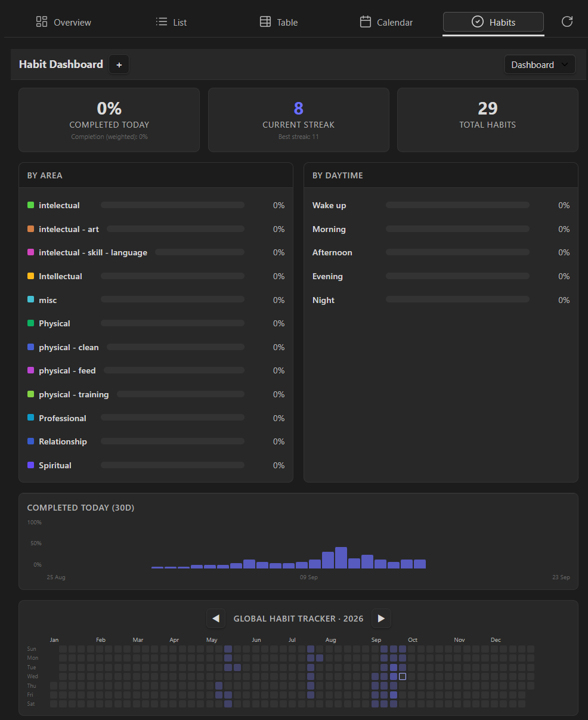The width and height of the screenshot is (588, 720).
Task: Click the 'Sep' month label in tracker
Action: pos(376,640)
